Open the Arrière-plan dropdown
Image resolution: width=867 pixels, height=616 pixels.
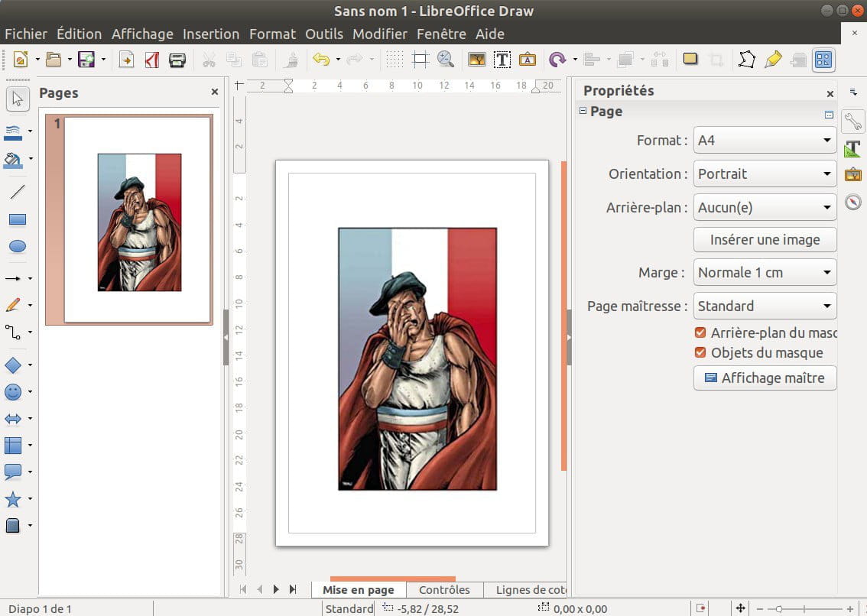coord(765,207)
